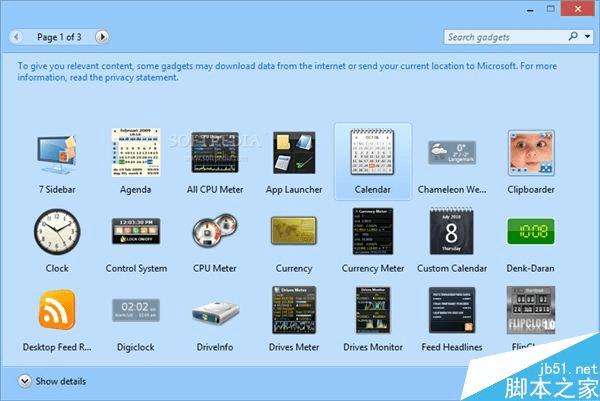Click the orange Desktop Feed Reader icon
600x401 pixels.
(57, 310)
